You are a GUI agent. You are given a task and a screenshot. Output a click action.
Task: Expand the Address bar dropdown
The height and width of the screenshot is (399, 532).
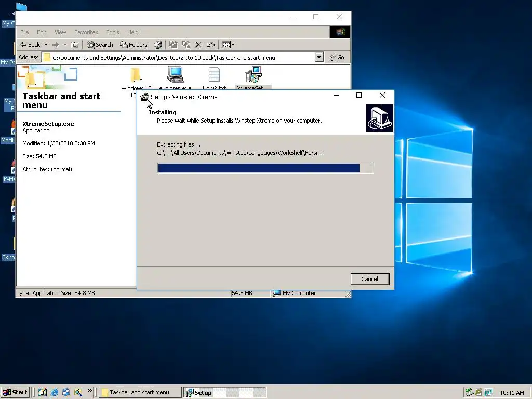319,57
